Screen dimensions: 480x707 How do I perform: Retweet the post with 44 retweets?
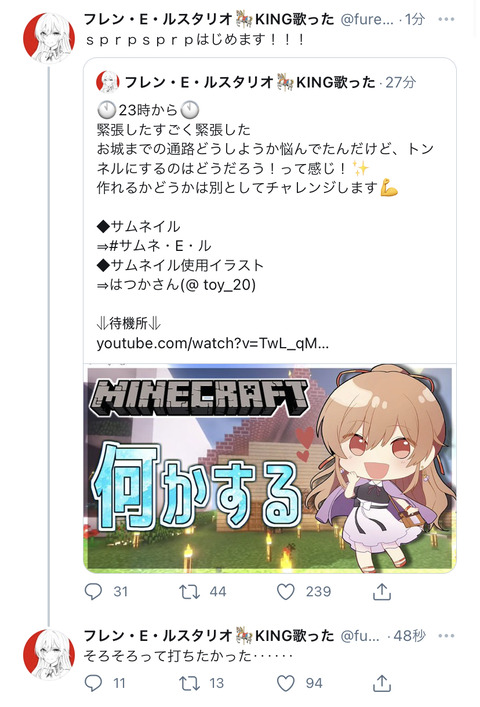[x=189, y=592]
